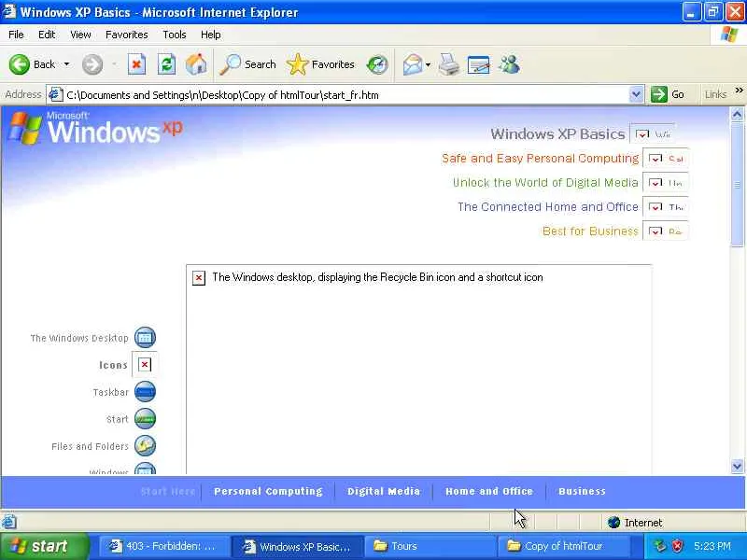Click the vertical scrollbar thumb
Screen dimensions: 747x560
(x=737, y=184)
